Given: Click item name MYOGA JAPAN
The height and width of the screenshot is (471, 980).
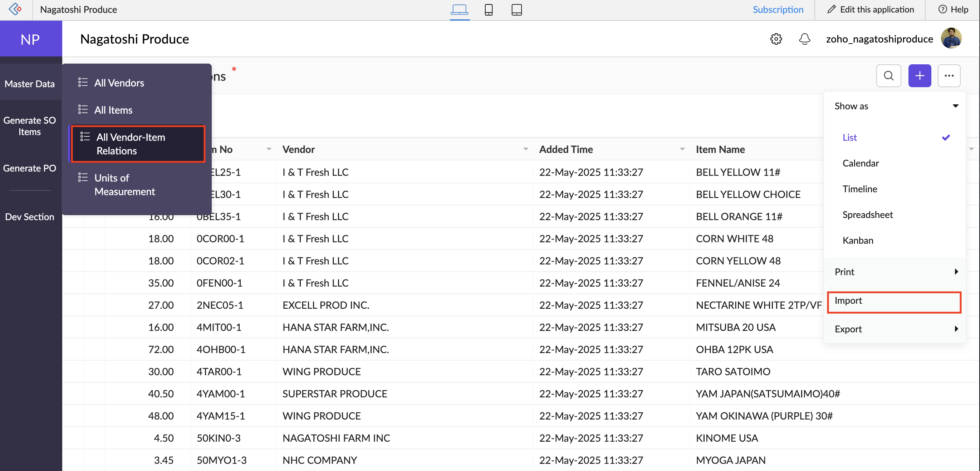Looking at the screenshot, I should (730, 460).
